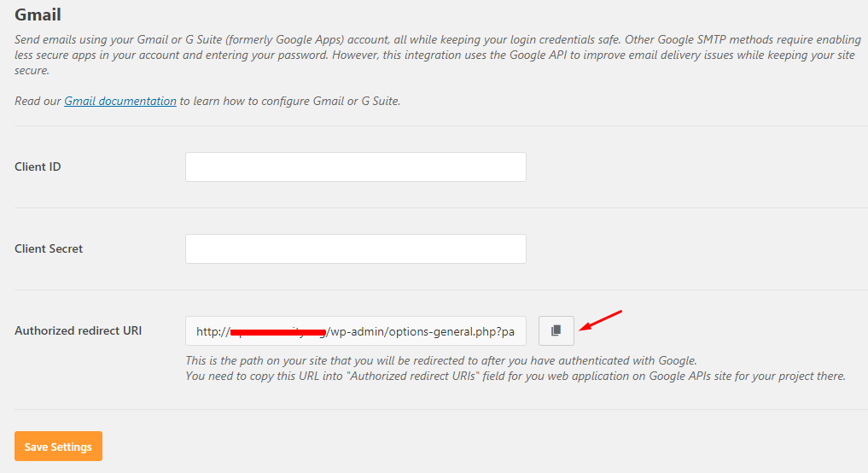Click the "wp-admin/options-general.php" portion of the URI
The image size is (868, 473).
tap(408, 331)
